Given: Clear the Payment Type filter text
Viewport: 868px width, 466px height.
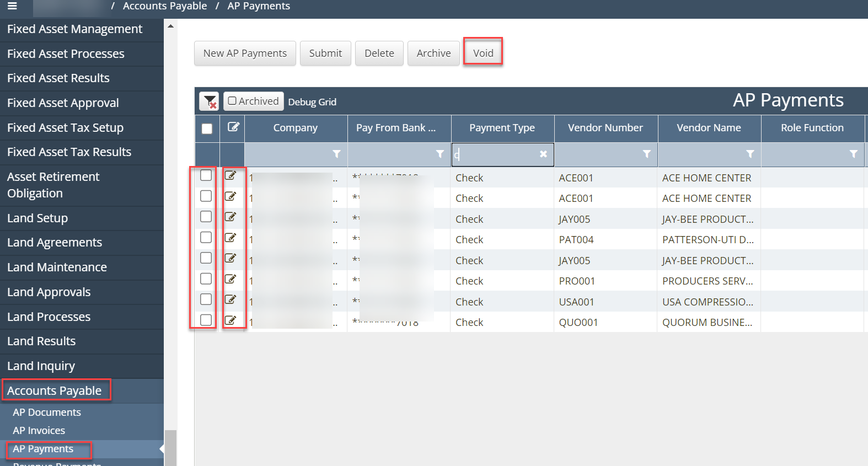Looking at the screenshot, I should pyautogui.click(x=543, y=154).
